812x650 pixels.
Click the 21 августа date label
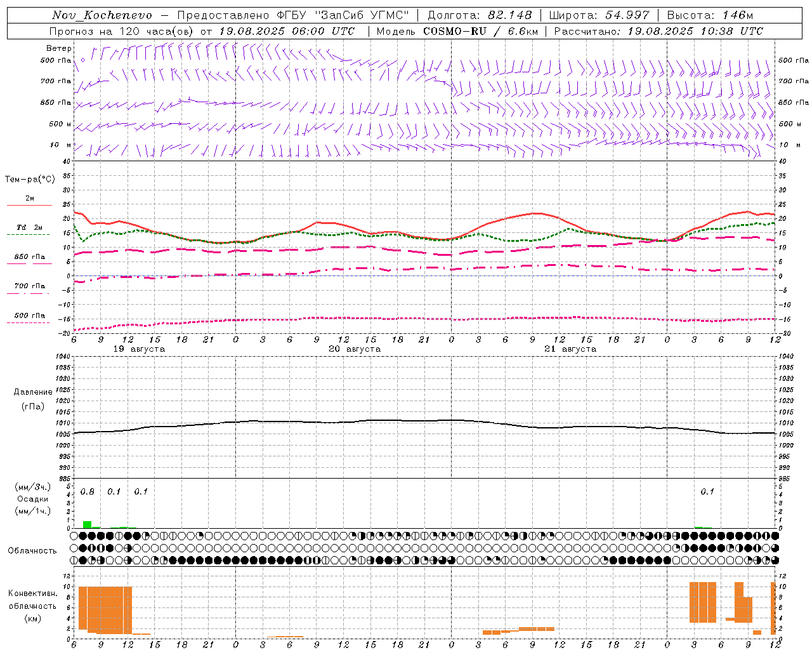click(570, 349)
